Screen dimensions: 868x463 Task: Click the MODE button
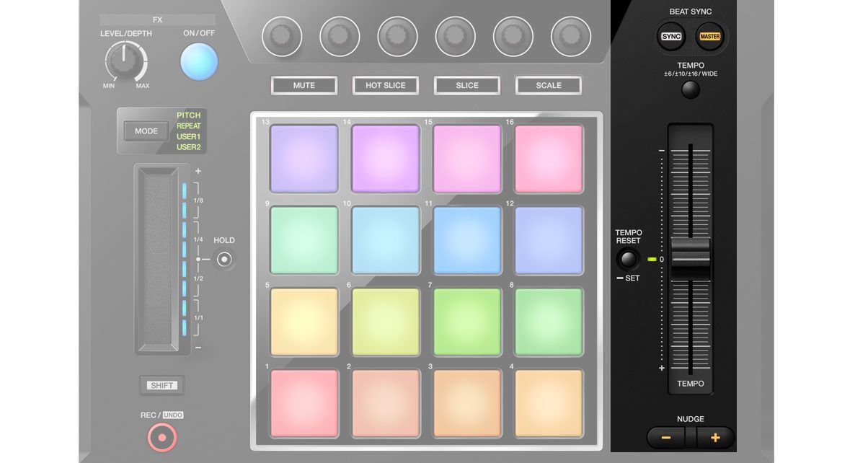coord(146,131)
